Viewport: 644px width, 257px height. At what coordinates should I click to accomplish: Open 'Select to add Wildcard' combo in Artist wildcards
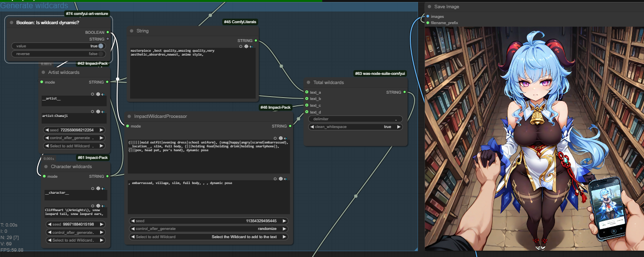(x=75, y=146)
